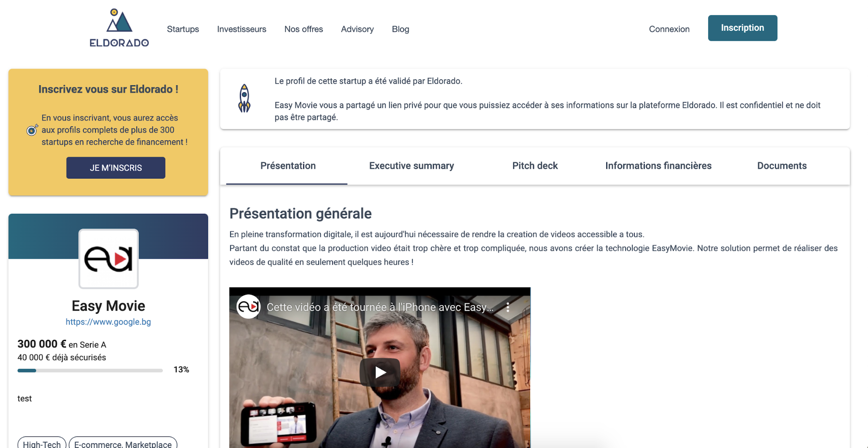Image resolution: width=868 pixels, height=448 pixels.
Task: Switch to the Executive summary tab
Action: click(x=411, y=166)
